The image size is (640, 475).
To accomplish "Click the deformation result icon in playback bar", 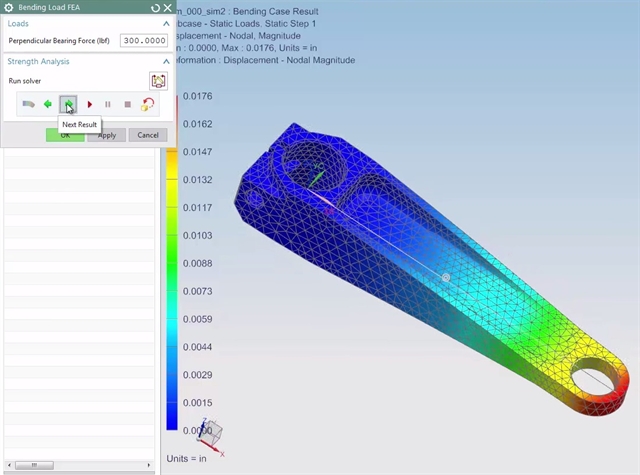I will pos(28,104).
